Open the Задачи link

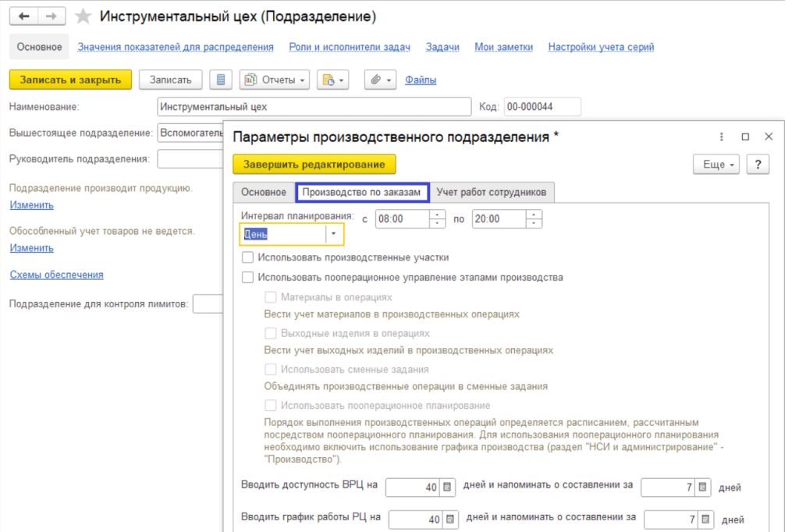pyautogui.click(x=442, y=47)
